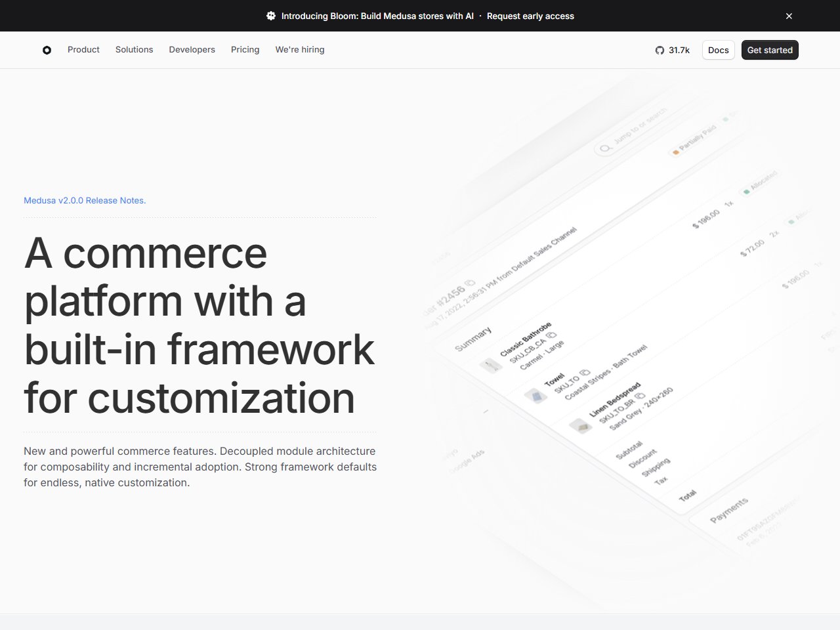The image size is (840, 630).
Task: Click the copy icon next to SKU_CB_CA
Action: (x=551, y=335)
